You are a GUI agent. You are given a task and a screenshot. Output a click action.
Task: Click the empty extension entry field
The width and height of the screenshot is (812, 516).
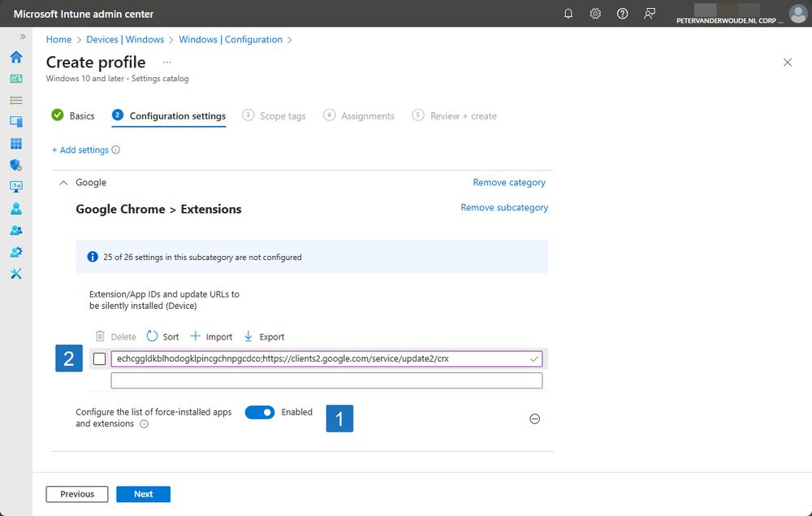point(326,380)
